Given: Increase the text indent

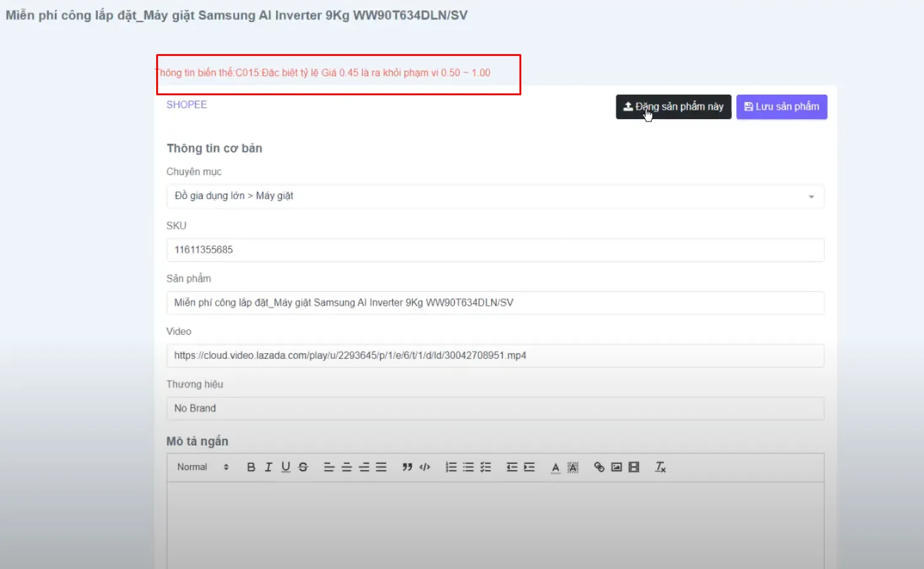Looking at the screenshot, I should pyautogui.click(x=529, y=468).
